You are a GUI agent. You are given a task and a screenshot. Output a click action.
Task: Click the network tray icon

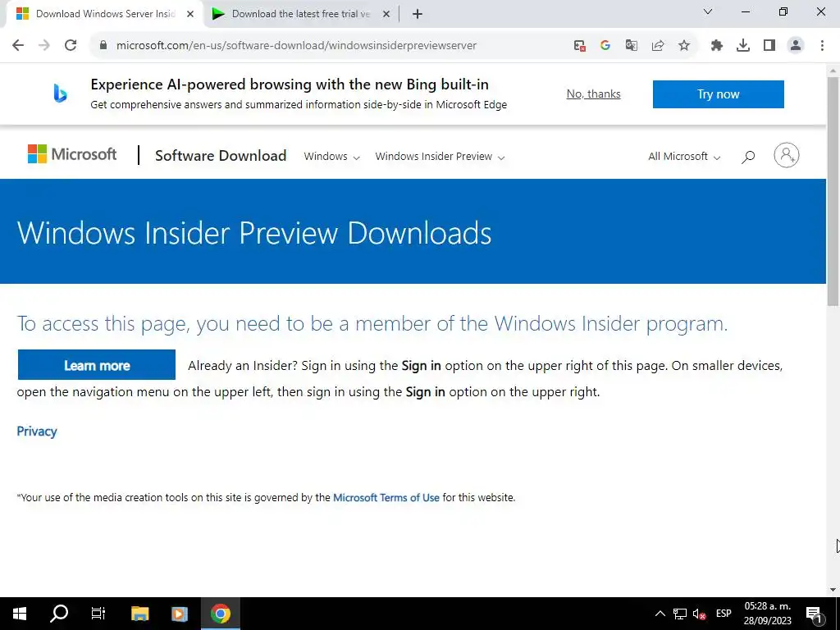tap(680, 614)
